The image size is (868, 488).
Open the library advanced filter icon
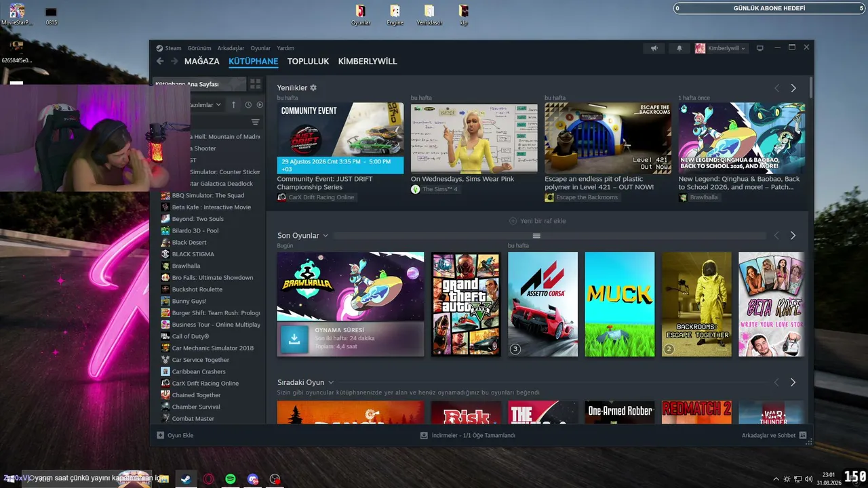256,122
